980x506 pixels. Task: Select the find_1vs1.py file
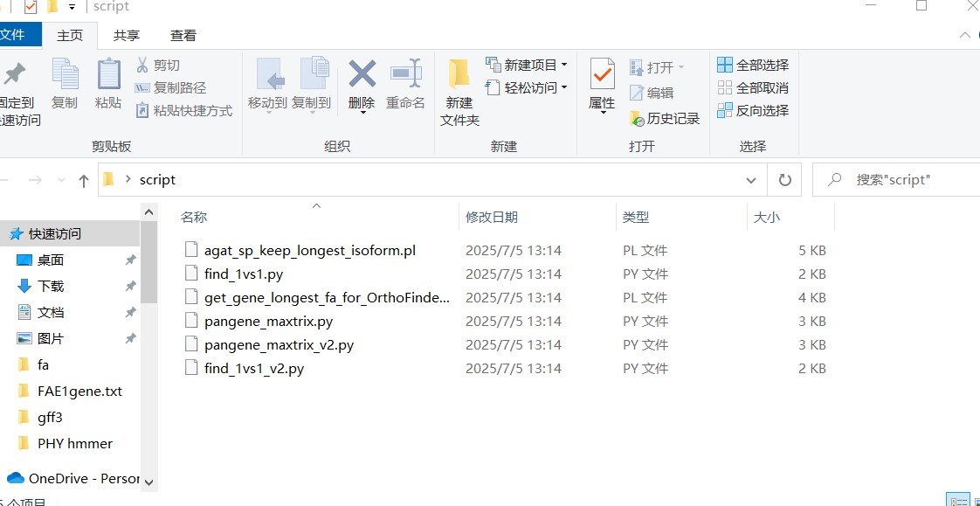coord(243,274)
